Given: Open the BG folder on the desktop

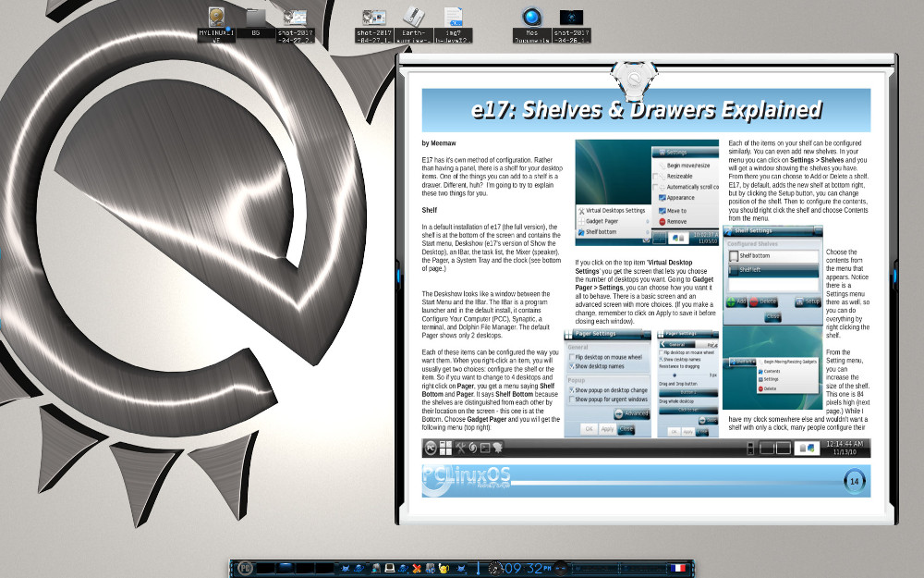Looking at the screenshot, I should click(x=256, y=24).
